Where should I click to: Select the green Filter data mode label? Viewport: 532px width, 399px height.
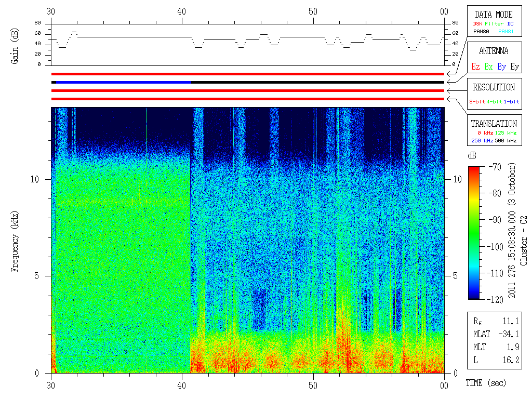[x=494, y=24]
